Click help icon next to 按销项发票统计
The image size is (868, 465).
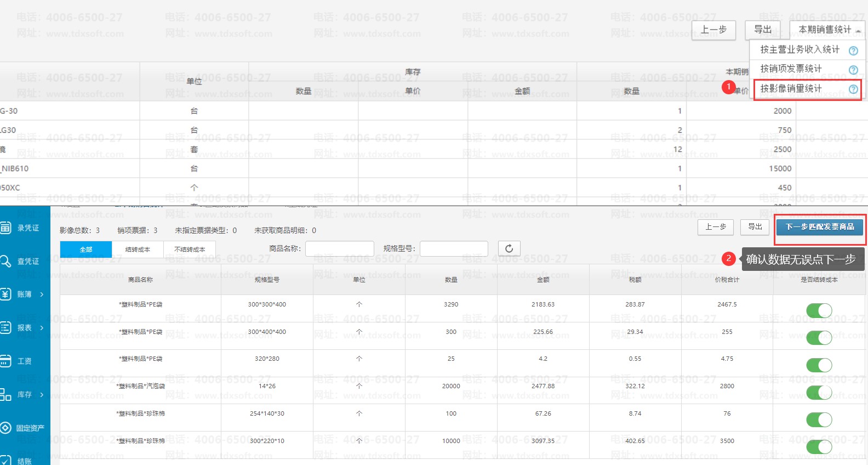click(x=853, y=70)
